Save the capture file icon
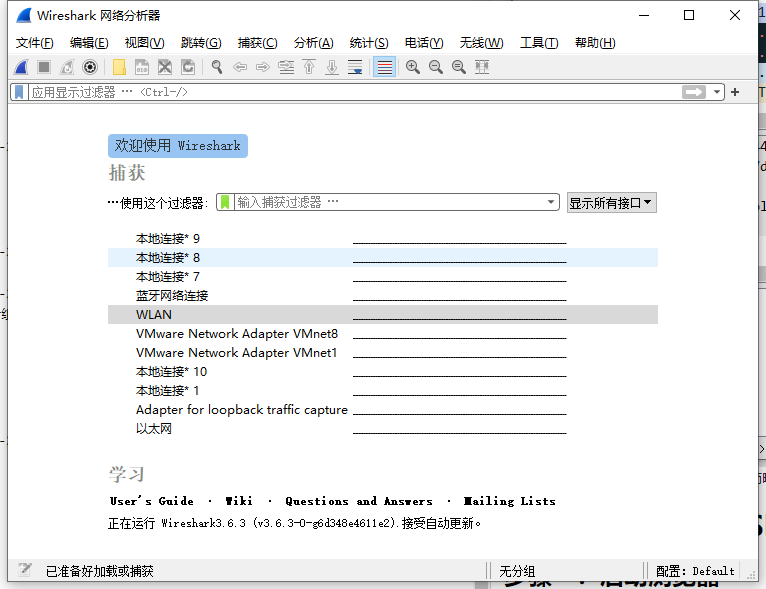 pos(142,67)
